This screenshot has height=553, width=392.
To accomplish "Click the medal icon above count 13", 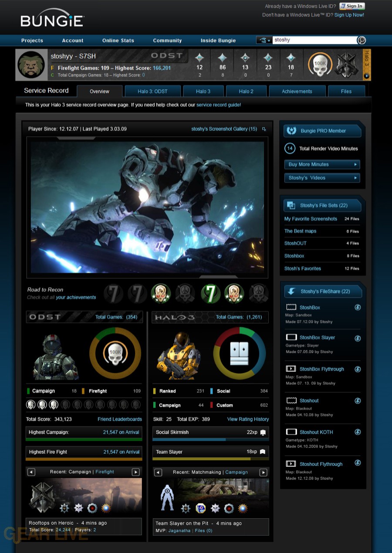I will point(245,58).
